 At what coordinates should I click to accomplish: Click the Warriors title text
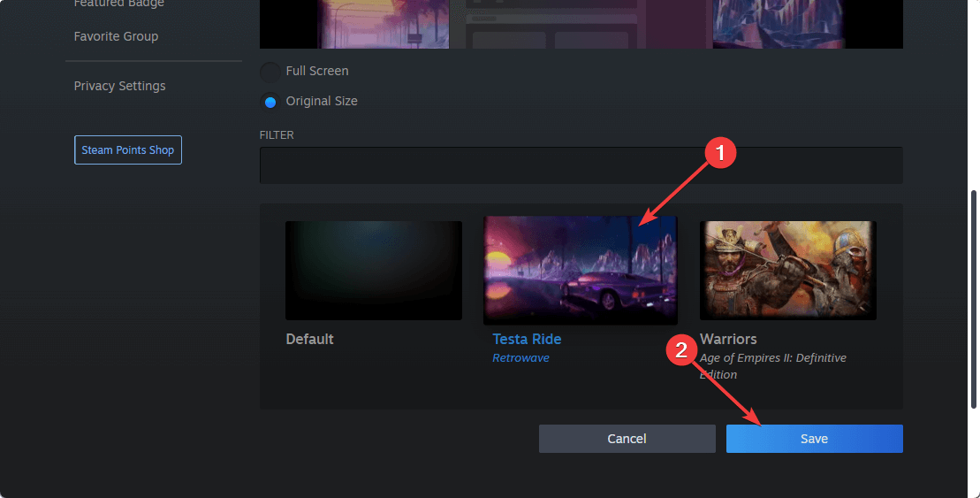[x=728, y=339]
